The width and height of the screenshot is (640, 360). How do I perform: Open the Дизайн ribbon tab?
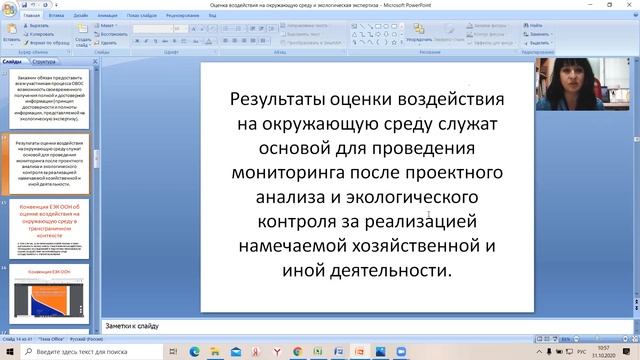(x=81, y=16)
